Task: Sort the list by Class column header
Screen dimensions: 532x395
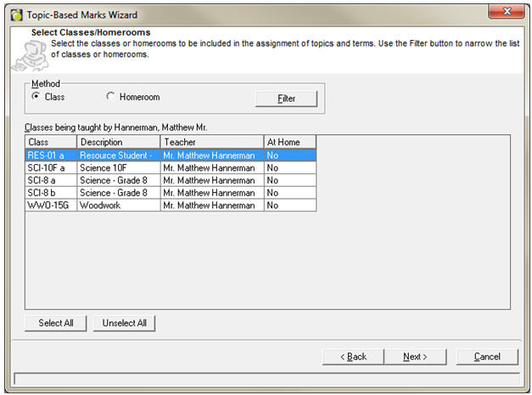Action: click(50, 142)
